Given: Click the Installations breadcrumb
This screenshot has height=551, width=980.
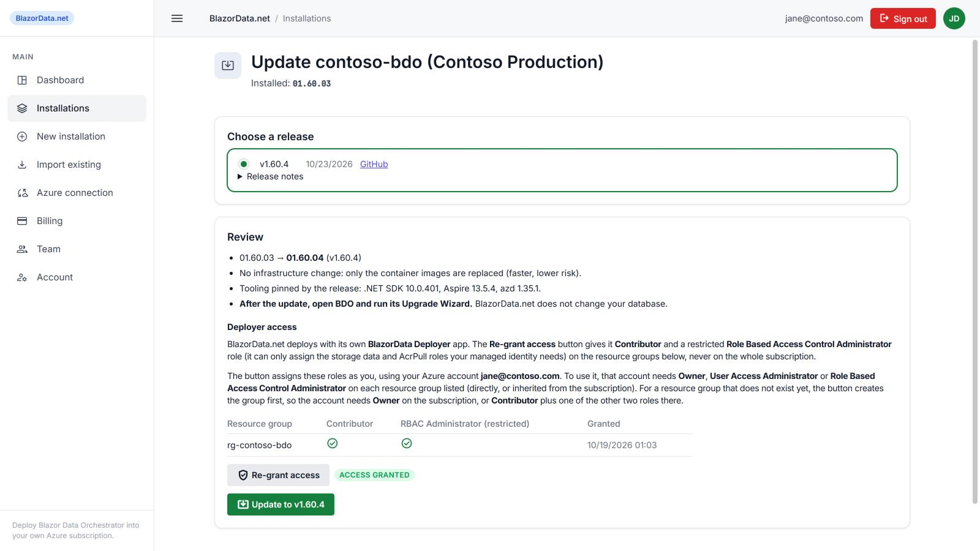Looking at the screenshot, I should coord(307,18).
